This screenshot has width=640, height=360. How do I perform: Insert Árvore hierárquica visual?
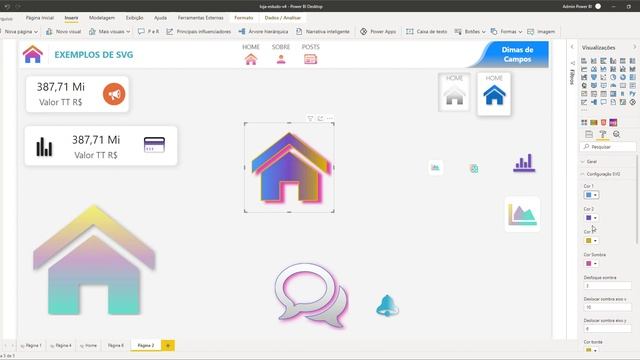coord(263,31)
